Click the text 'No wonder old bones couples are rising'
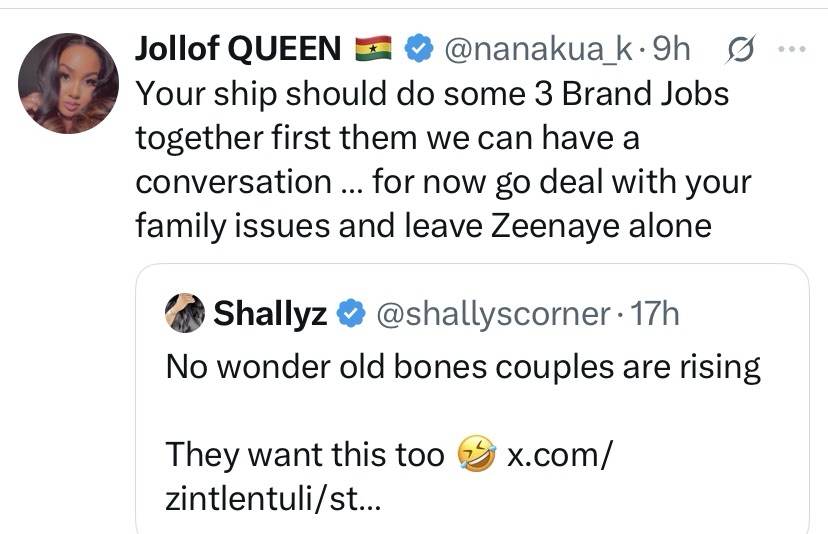 coord(463,367)
